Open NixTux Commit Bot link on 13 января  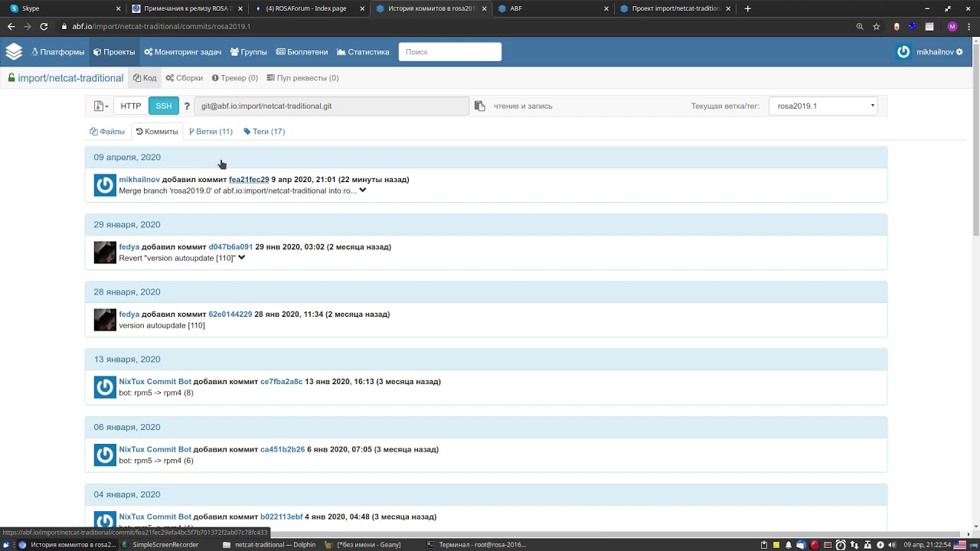[x=155, y=382]
